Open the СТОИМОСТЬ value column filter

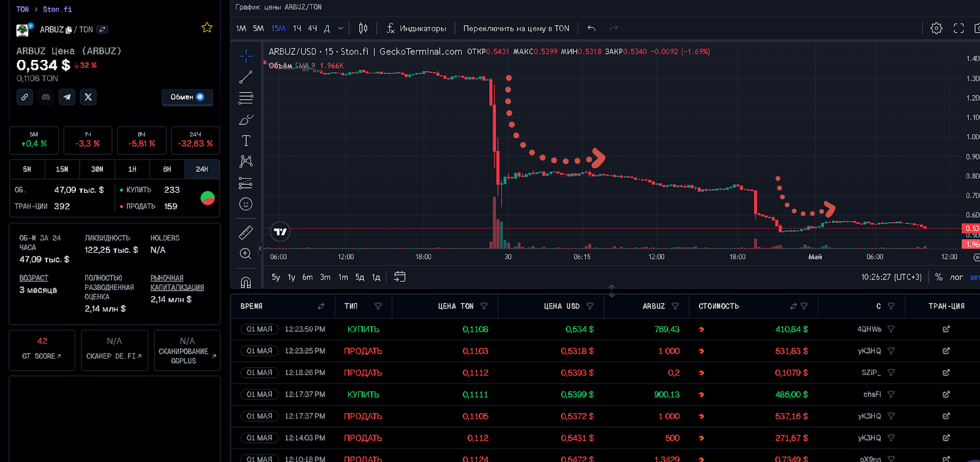pyautogui.click(x=804, y=306)
